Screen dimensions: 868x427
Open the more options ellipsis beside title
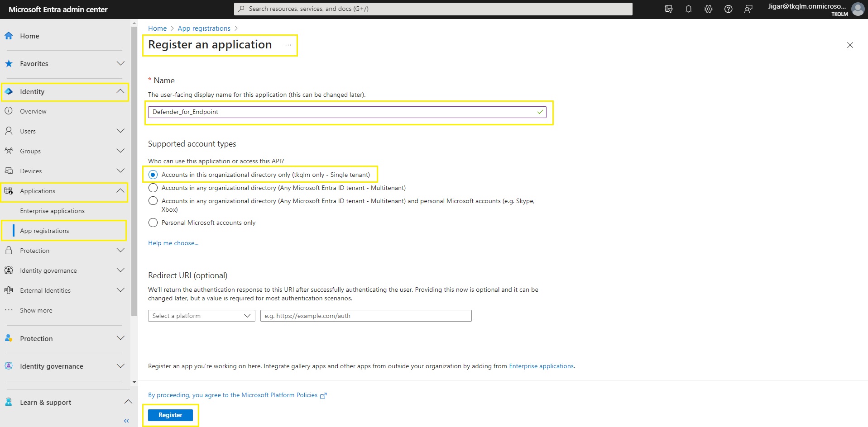288,45
